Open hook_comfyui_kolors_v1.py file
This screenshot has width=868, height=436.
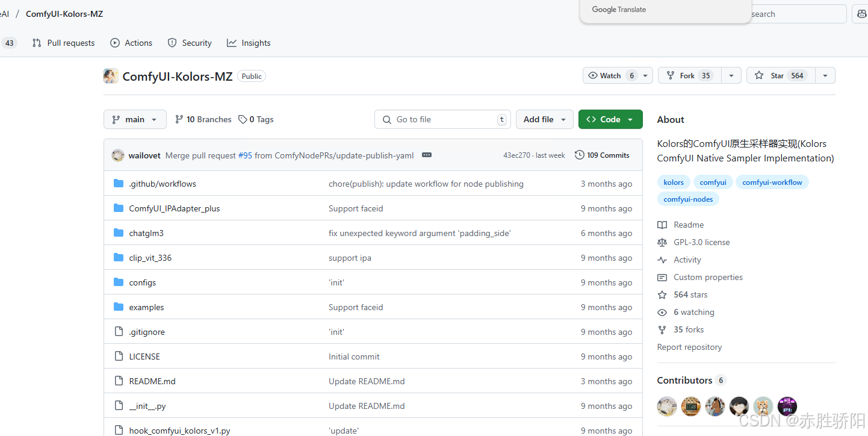point(179,431)
